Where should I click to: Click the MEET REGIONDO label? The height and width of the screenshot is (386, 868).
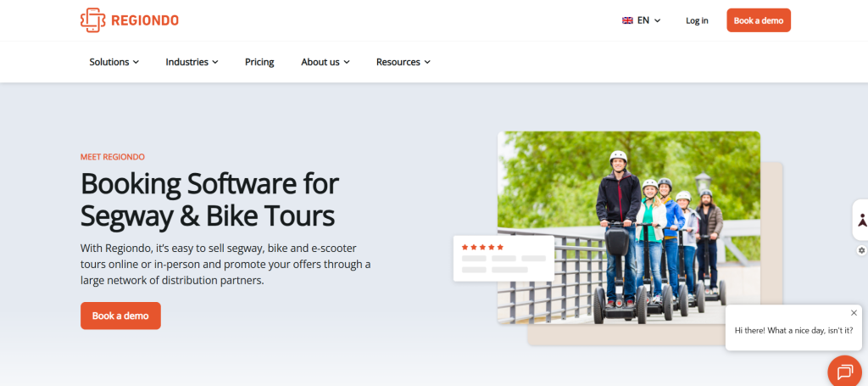pyautogui.click(x=113, y=157)
